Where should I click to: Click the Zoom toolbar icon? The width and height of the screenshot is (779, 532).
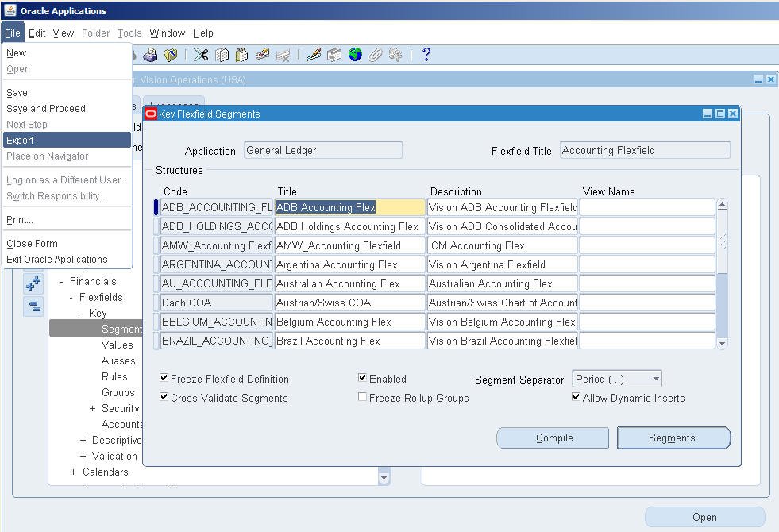334,55
